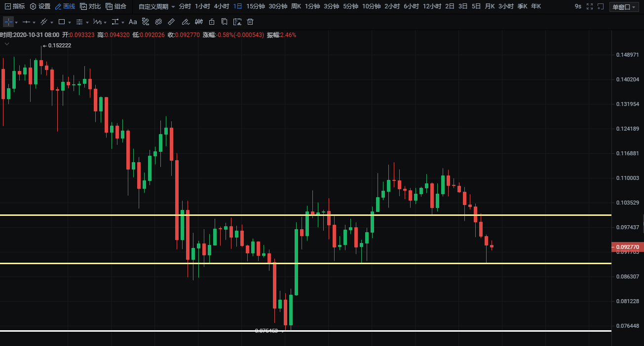Click the 组合 combination button
644x346 pixels.
pyautogui.click(x=116, y=6)
